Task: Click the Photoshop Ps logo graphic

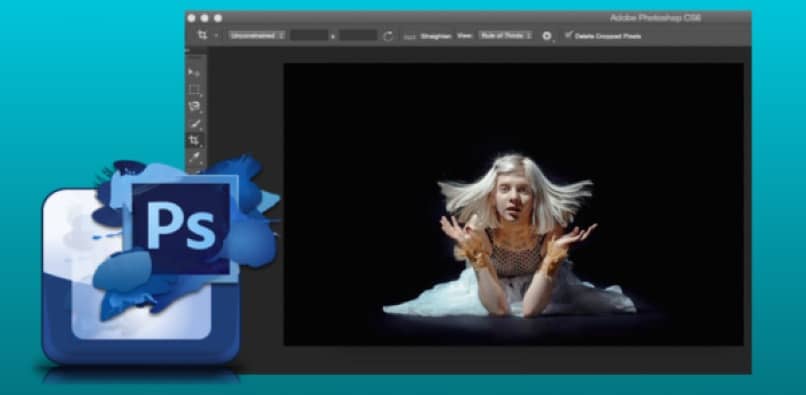Action: point(180,228)
